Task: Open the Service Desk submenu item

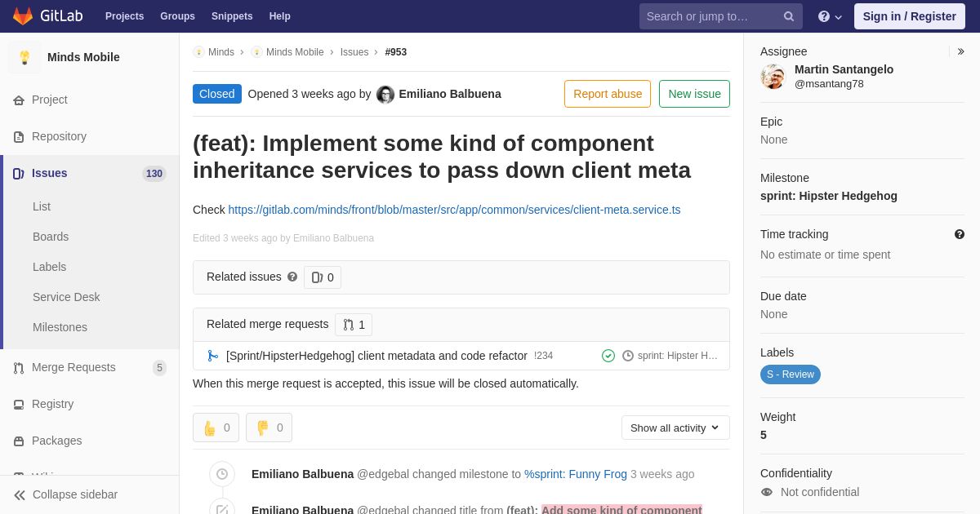Action: (x=66, y=298)
